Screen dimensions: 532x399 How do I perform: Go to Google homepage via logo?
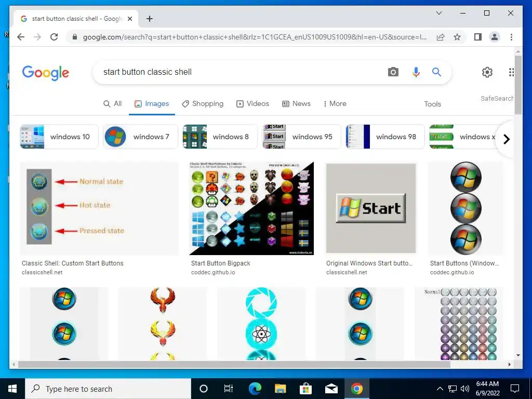pyautogui.click(x=46, y=73)
